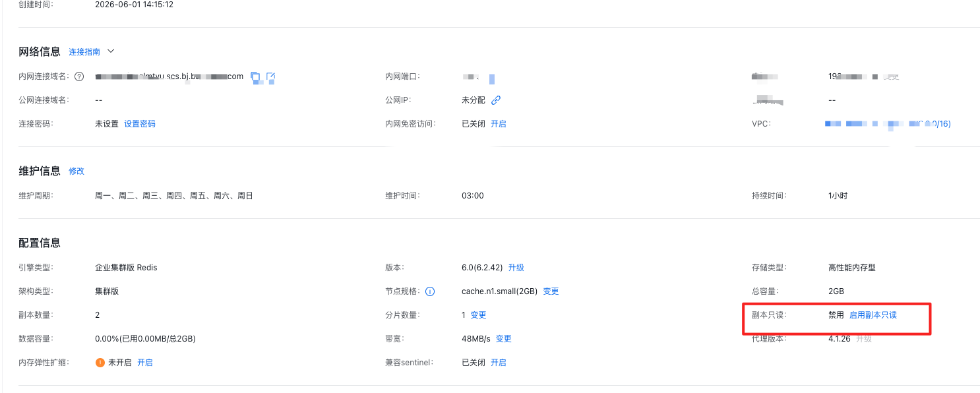Click 变更 next to cache.n1.small(2GB)

pos(551,291)
